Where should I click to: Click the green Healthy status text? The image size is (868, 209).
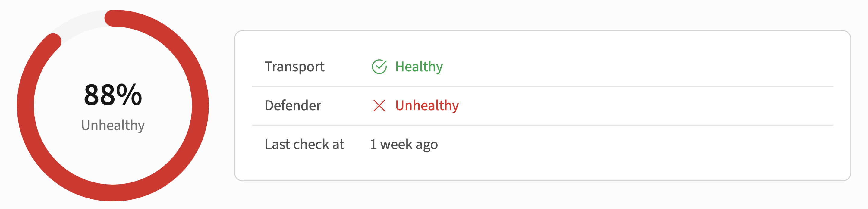tap(419, 67)
